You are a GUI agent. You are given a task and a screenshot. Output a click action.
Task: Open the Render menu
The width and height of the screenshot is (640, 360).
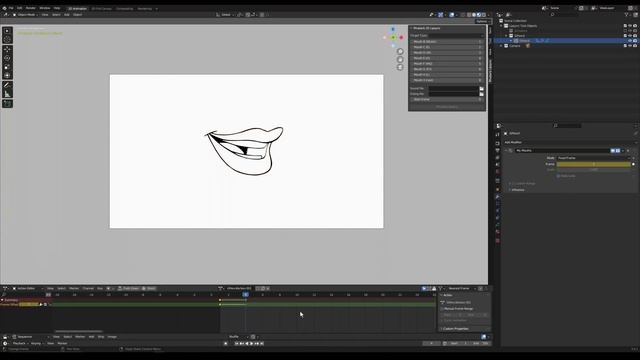pyautogui.click(x=31, y=8)
